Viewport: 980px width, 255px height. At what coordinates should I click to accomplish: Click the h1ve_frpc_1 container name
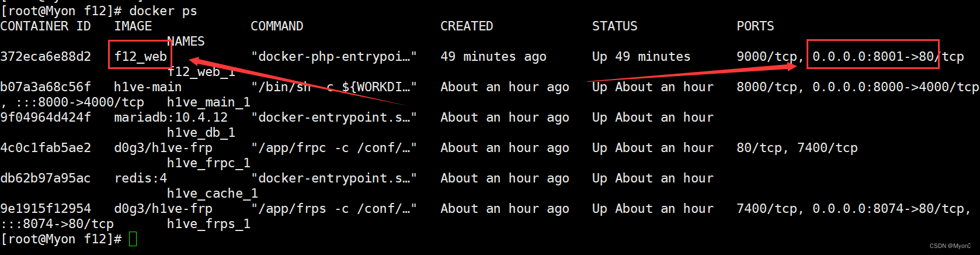coord(209,163)
